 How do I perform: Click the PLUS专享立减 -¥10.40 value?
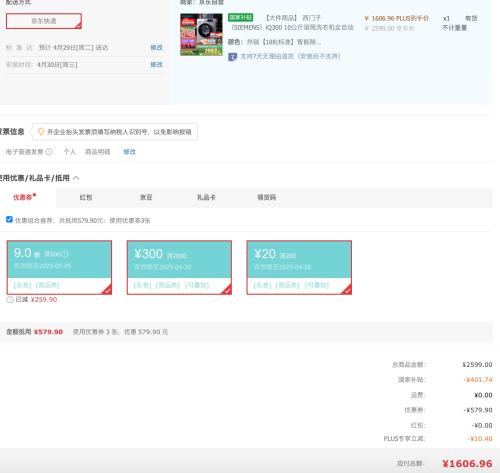(x=480, y=439)
